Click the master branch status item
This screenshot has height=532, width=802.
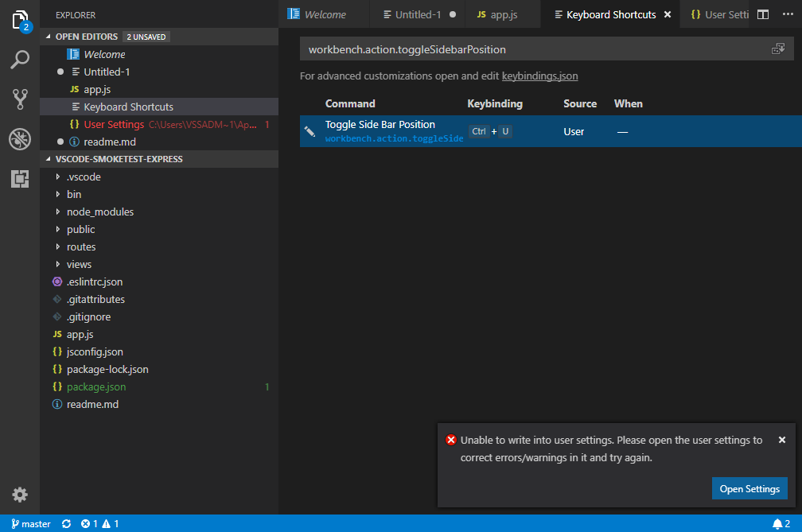pos(31,523)
